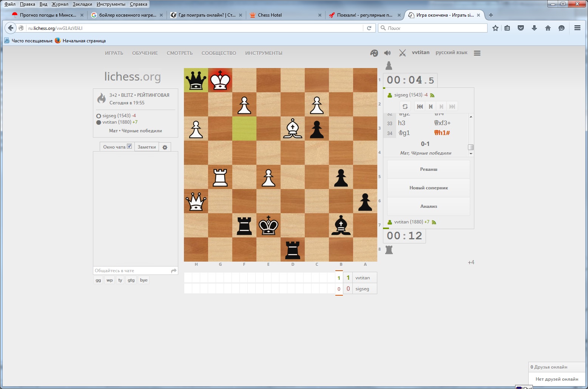
Task: Open the vvtitan user menu
Action: click(421, 53)
